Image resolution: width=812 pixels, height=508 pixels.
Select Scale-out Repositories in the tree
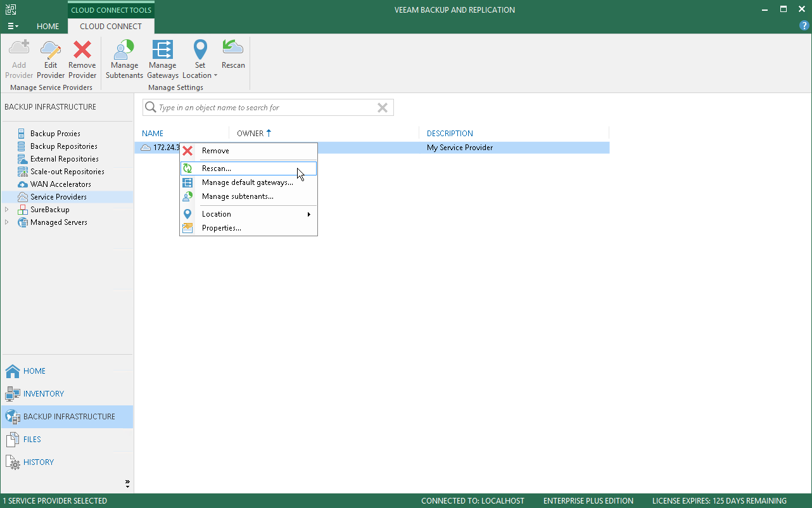[x=67, y=172]
